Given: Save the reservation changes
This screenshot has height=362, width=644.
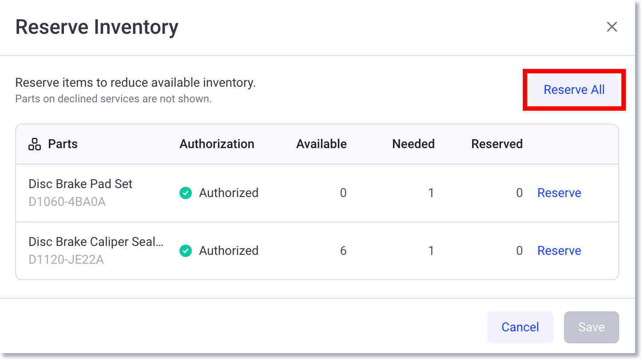Looking at the screenshot, I should [x=591, y=327].
